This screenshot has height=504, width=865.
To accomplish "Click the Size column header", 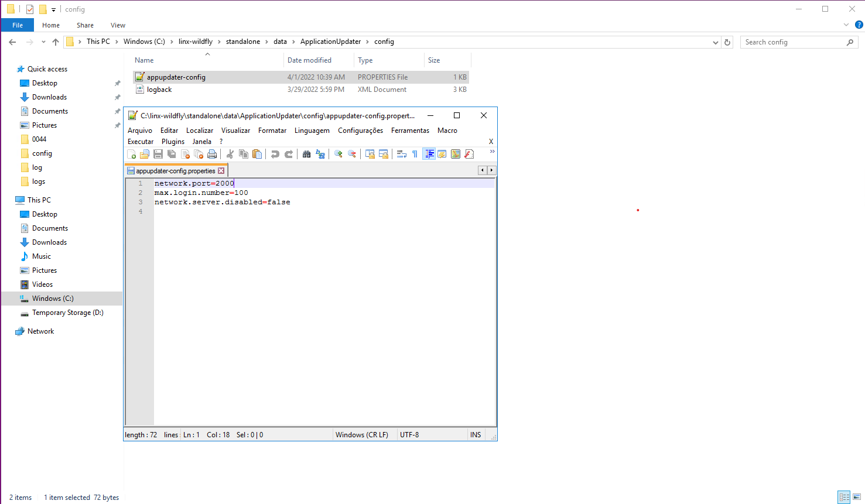I will click(x=447, y=60).
